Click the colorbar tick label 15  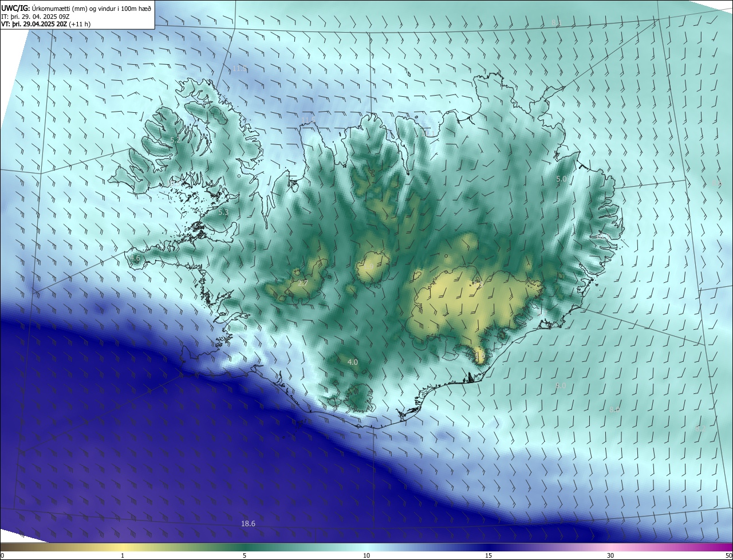pyautogui.click(x=488, y=555)
